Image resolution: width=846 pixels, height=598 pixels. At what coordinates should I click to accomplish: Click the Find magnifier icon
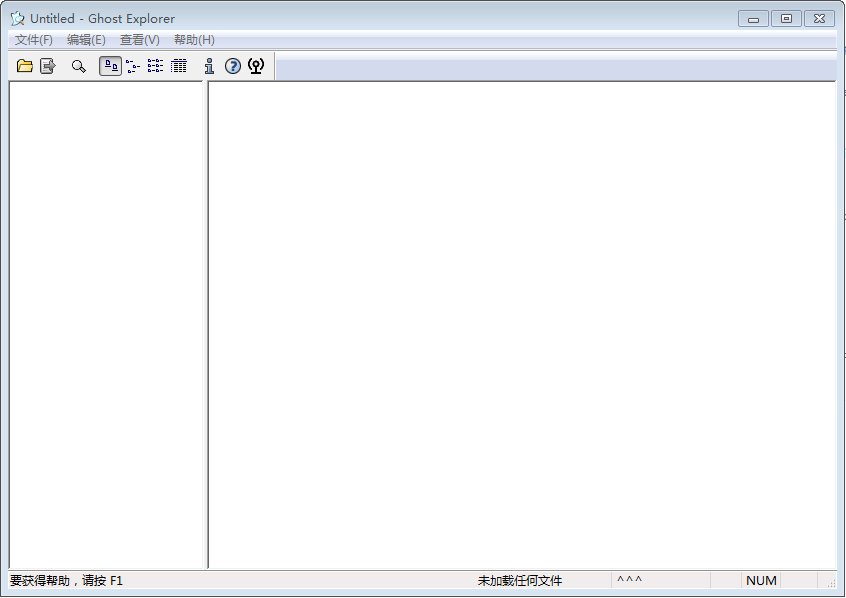pyautogui.click(x=78, y=66)
